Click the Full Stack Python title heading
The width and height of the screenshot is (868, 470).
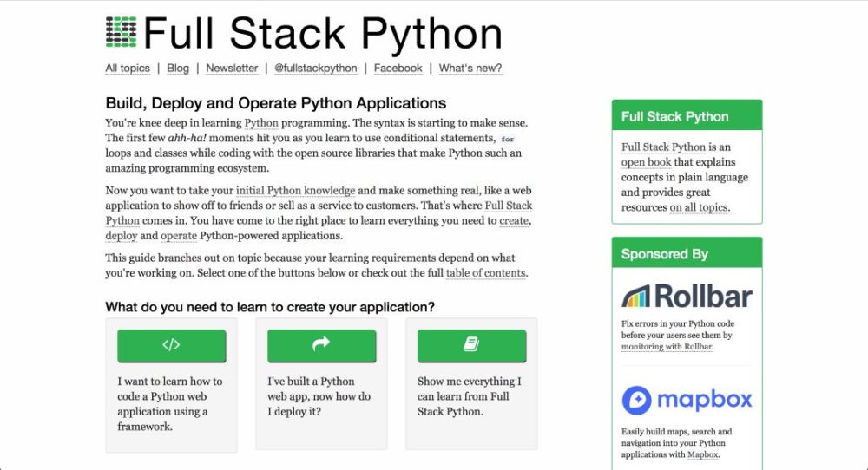coord(323,34)
